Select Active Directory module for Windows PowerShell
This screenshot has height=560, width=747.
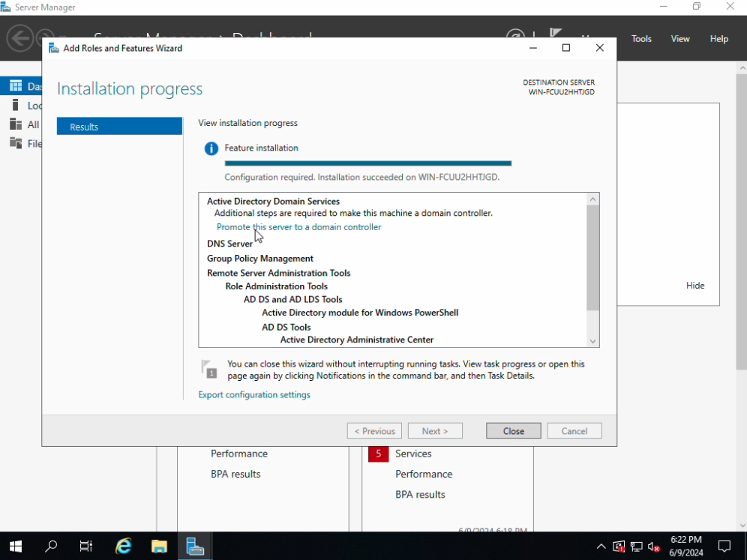(x=360, y=313)
